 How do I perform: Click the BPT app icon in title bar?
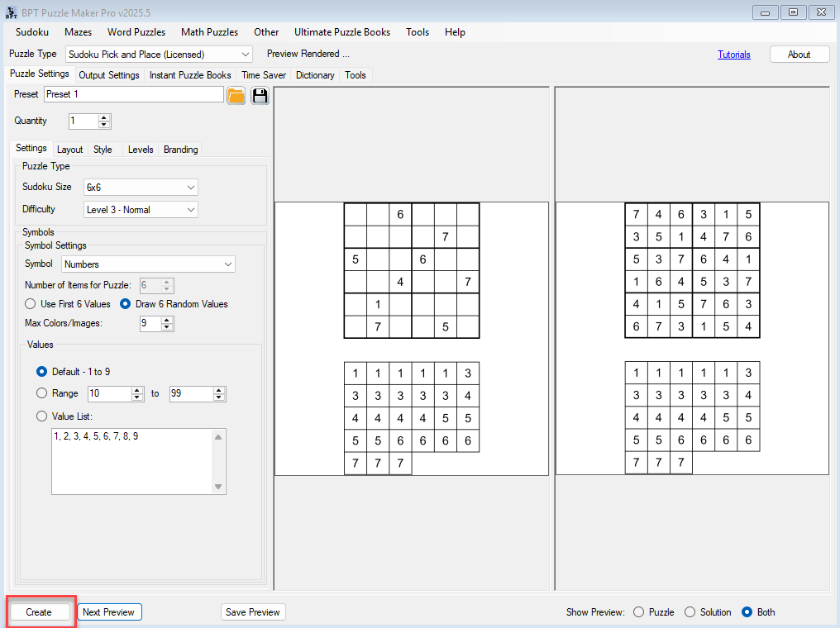[x=11, y=12]
